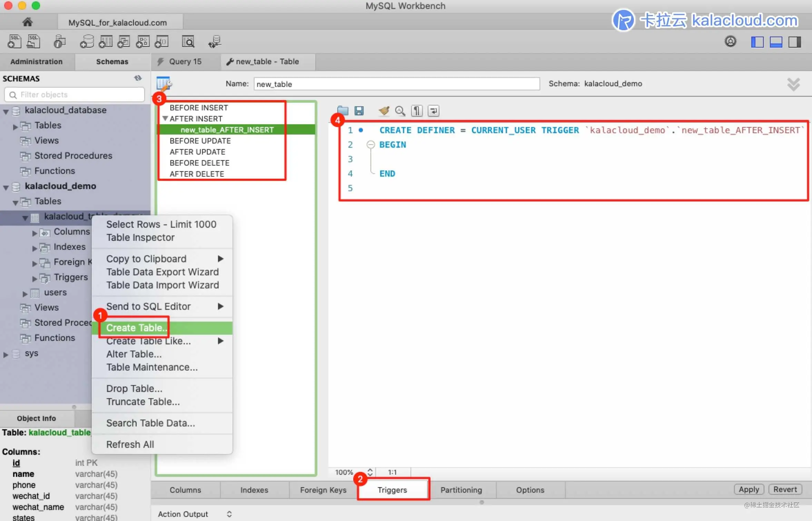Image resolution: width=812 pixels, height=521 pixels.
Task: Toggle word wrap icon in editor
Action: [433, 110]
